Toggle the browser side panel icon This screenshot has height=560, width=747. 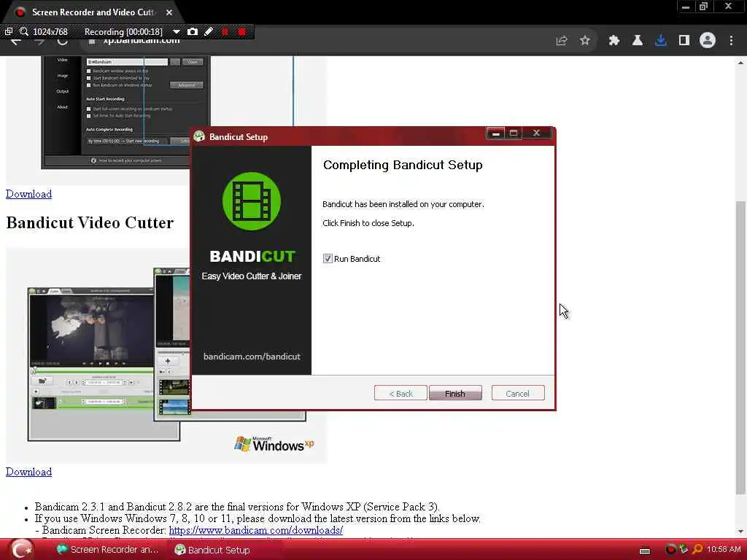pos(684,41)
